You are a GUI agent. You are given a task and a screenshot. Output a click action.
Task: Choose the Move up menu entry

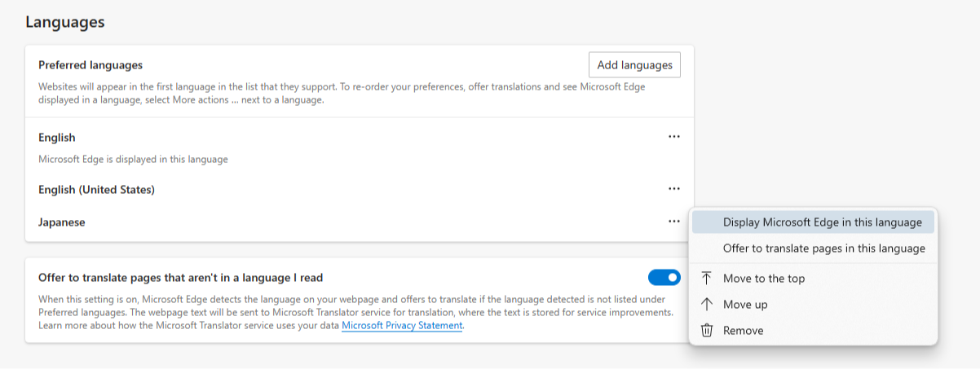point(744,304)
